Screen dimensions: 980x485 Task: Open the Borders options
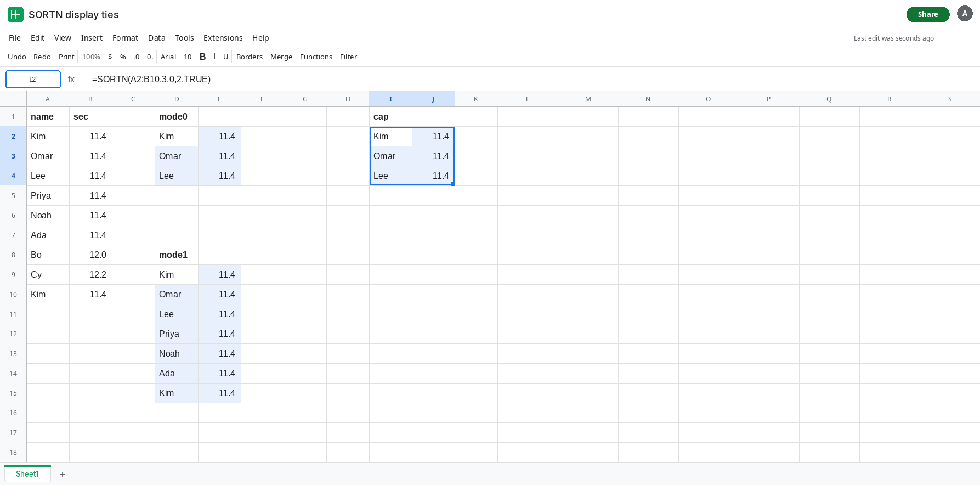tap(250, 57)
